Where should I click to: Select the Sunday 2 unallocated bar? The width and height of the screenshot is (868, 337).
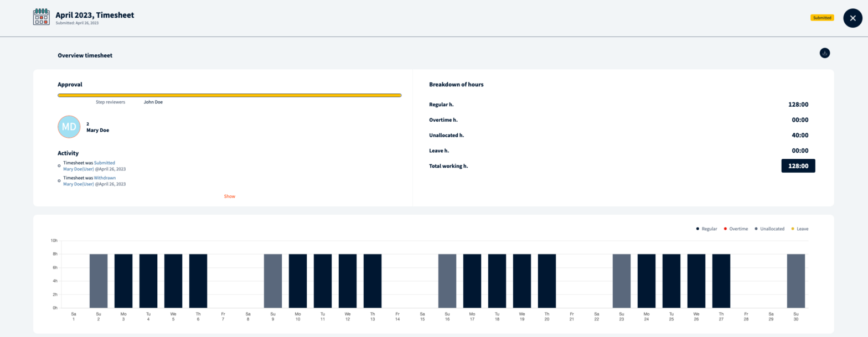point(99,281)
